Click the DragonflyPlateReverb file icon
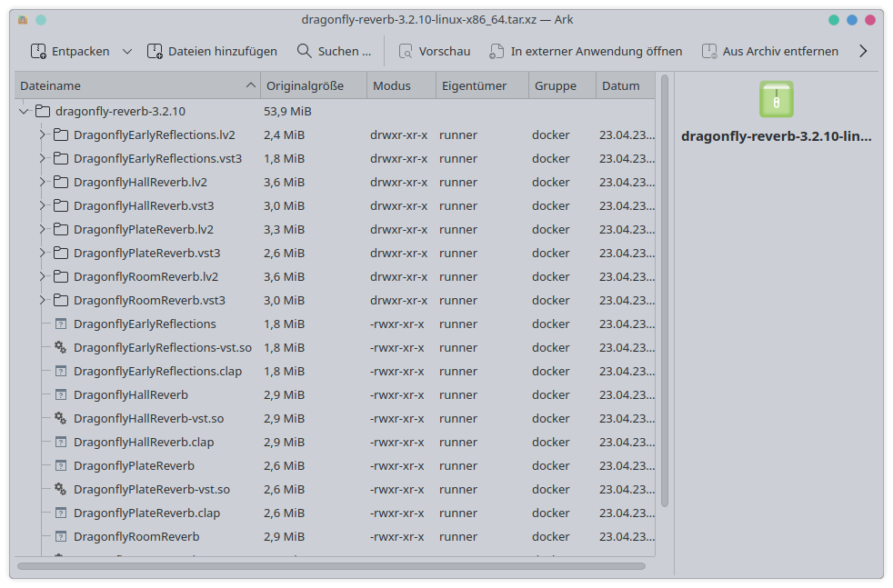This screenshot has width=893, height=588. tap(61, 465)
